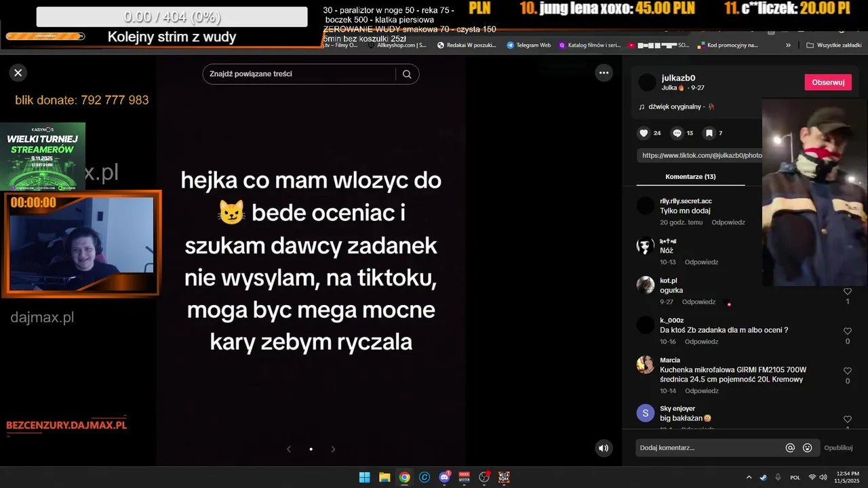
Task: Like the post with the heart icon
Action: pos(644,133)
